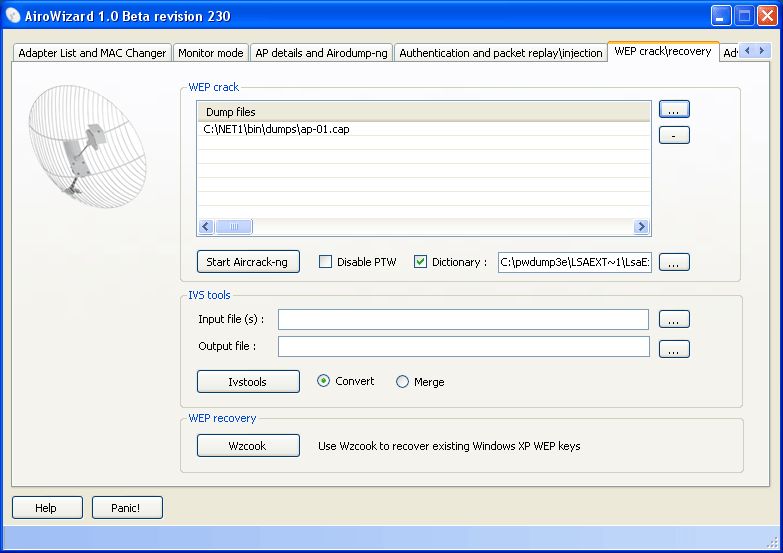Click the dump list right scroll arrow
783x553 pixels.
pyautogui.click(x=641, y=227)
